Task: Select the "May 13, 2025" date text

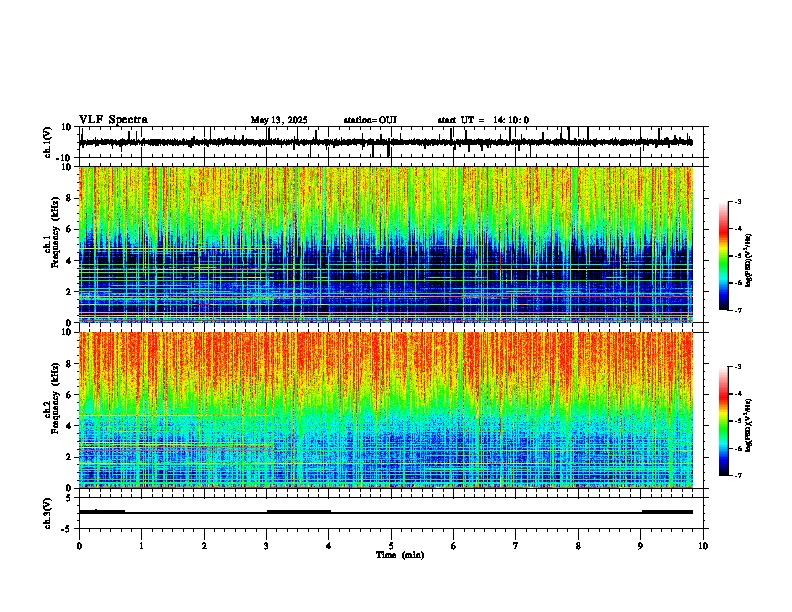Action: (x=279, y=120)
